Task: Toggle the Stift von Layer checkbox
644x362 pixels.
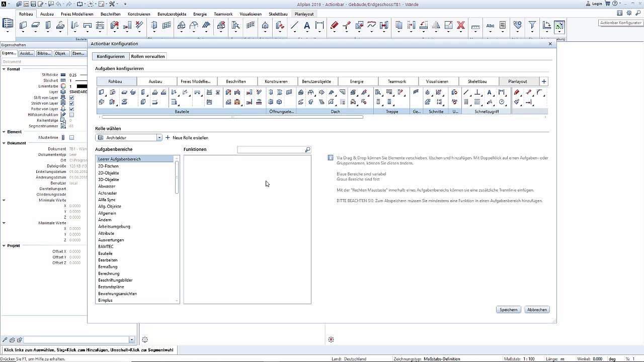Action: pos(71,98)
